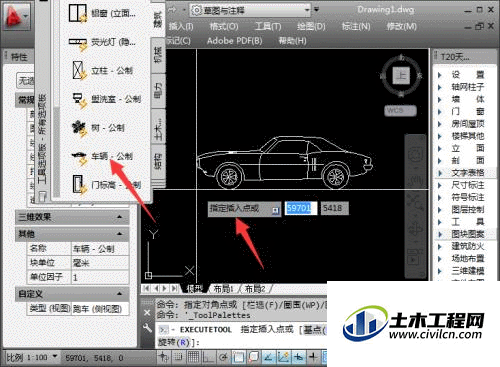Collapse the 三维效果 properties section
Viewport: 500px width, 367px height.
pyautogui.click(x=119, y=217)
